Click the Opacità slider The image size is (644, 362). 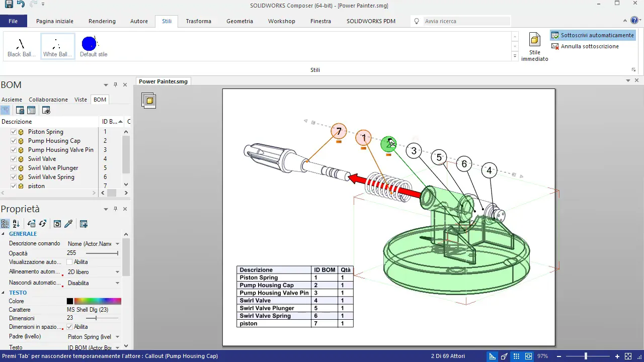click(x=102, y=253)
